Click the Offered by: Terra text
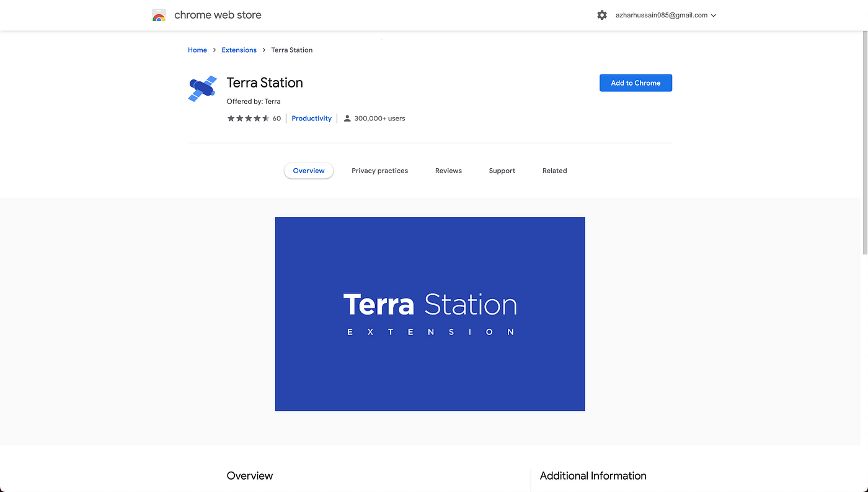 pyautogui.click(x=254, y=101)
